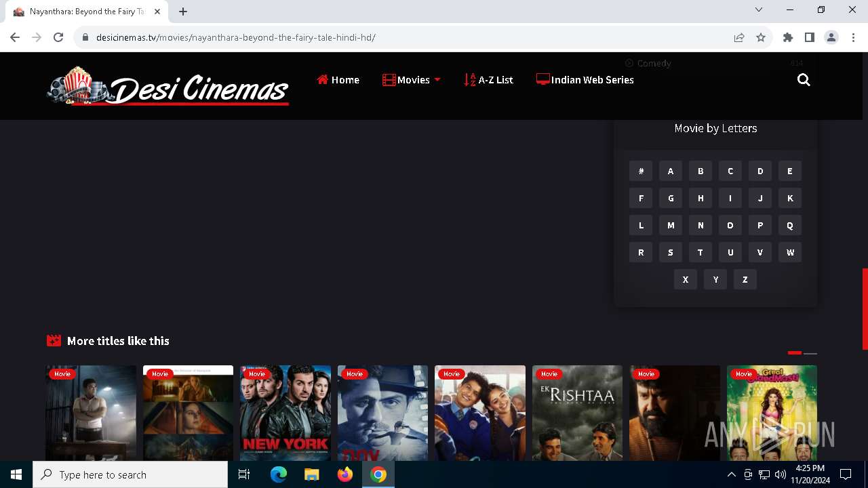Open tab search chevron
This screenshot has height=488, width=868.
759,9
